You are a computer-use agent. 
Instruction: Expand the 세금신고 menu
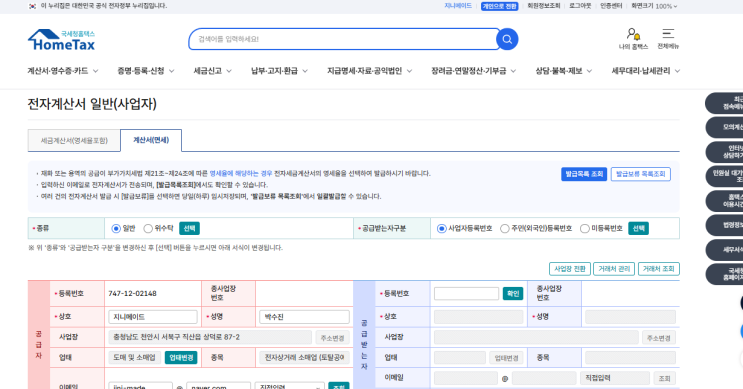pyautogui.click(x=212, y=71)
